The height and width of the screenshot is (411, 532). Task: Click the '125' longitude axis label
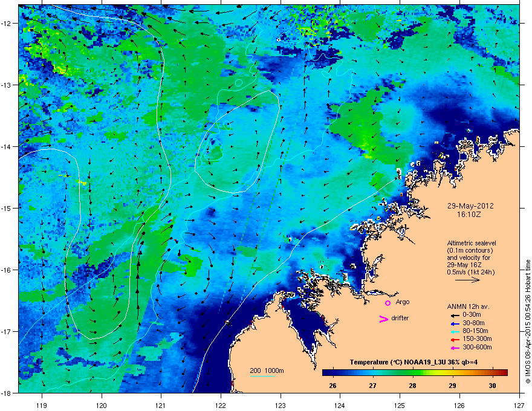coord(400,405)
